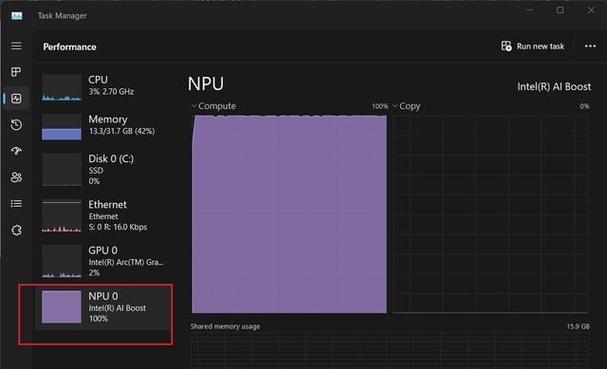Click the Task Manager app icon
The image size is (607, 369).
pyautogui.click(x=17, y=16)
